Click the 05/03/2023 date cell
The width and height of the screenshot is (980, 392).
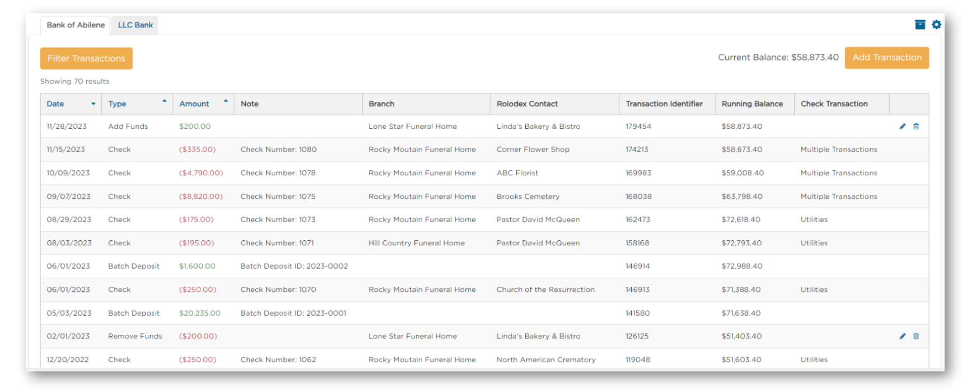pos(69,313)
